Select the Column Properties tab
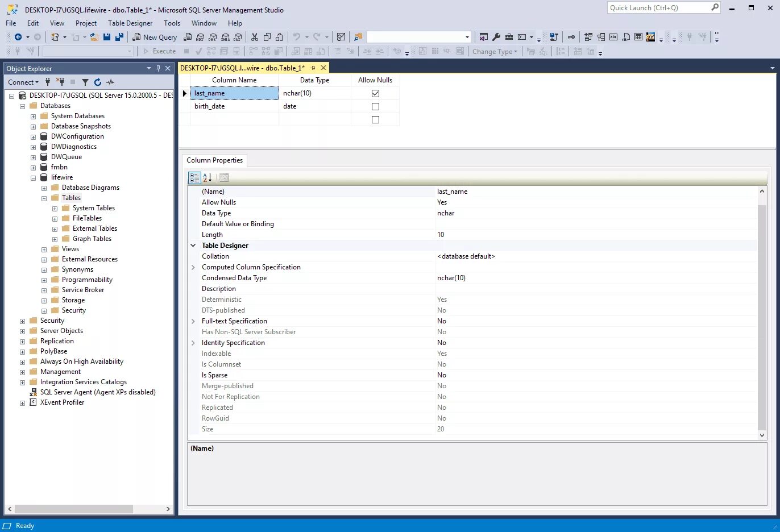This screenshot has width=780, height=532. pyautogui.click(x=214, y=160)
